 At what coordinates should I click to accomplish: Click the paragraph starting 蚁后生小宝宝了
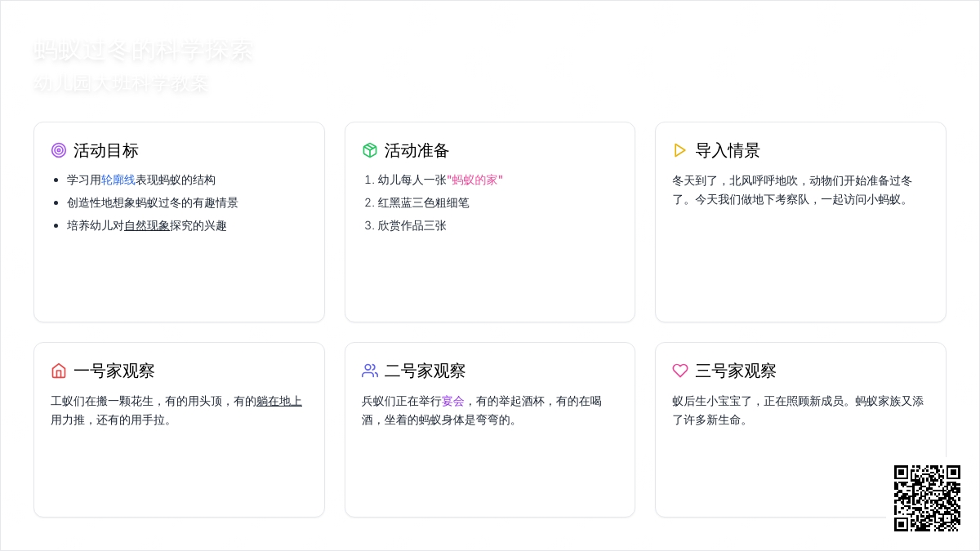[798, 410]
